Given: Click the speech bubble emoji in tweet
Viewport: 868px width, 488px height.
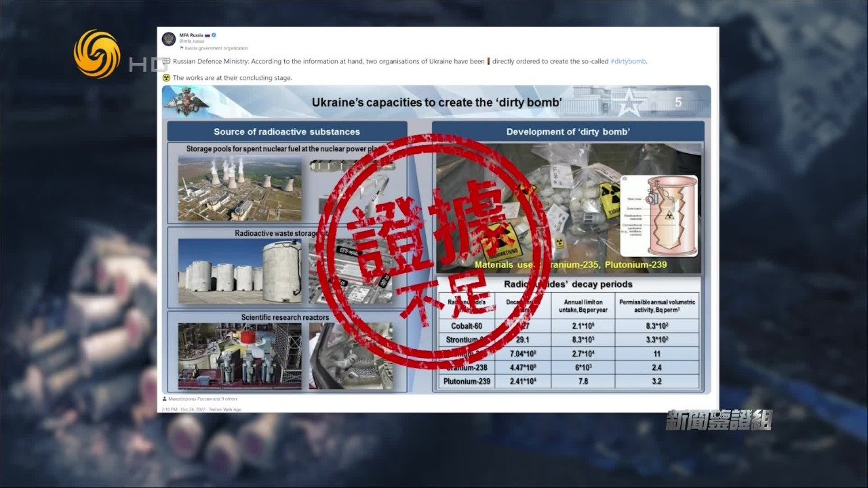Looking at the screenshot, I should [x=166, y=62].
